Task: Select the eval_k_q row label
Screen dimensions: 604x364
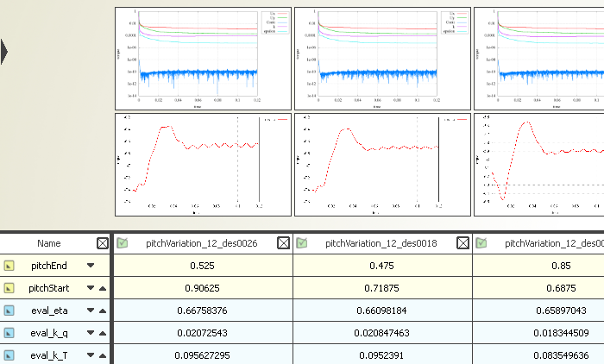Action: click(x=49, y=333)
